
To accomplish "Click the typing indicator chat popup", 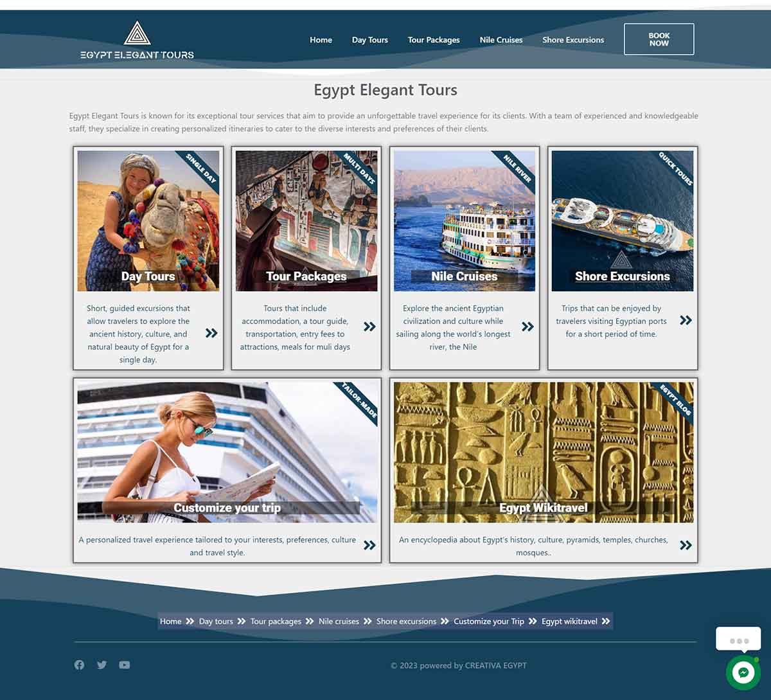I will click(x=738, y=640).
